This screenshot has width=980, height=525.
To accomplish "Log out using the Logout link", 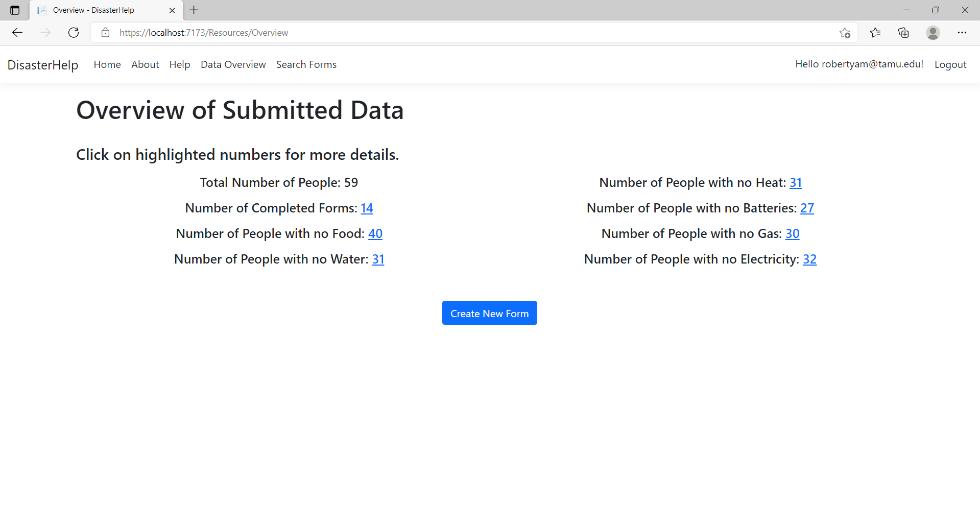I will (x=950, y=64).
